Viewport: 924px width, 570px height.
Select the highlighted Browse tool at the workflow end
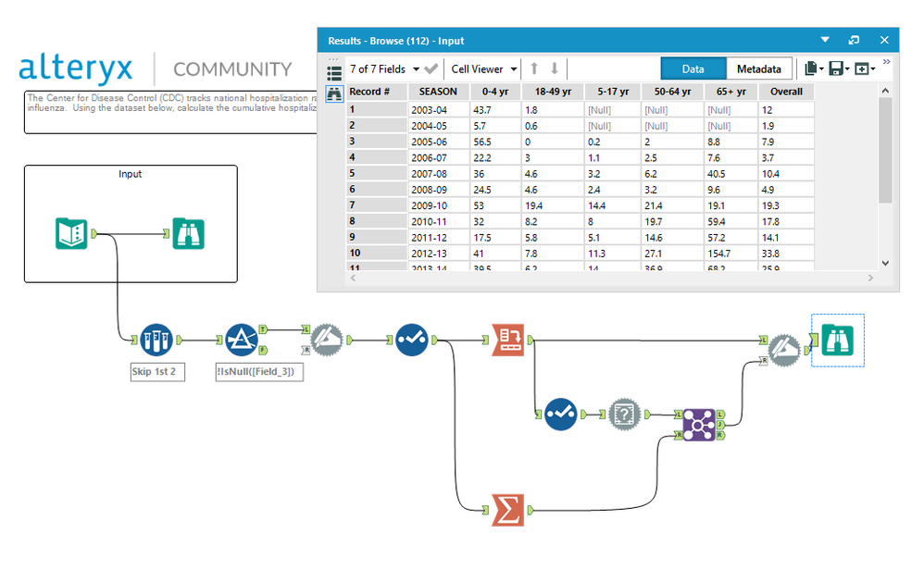click(837, 341)
